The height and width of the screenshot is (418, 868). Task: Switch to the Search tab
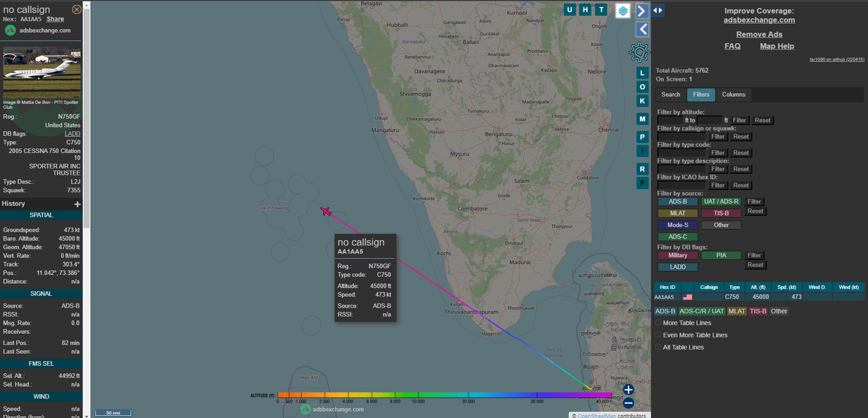pos(671,95)
